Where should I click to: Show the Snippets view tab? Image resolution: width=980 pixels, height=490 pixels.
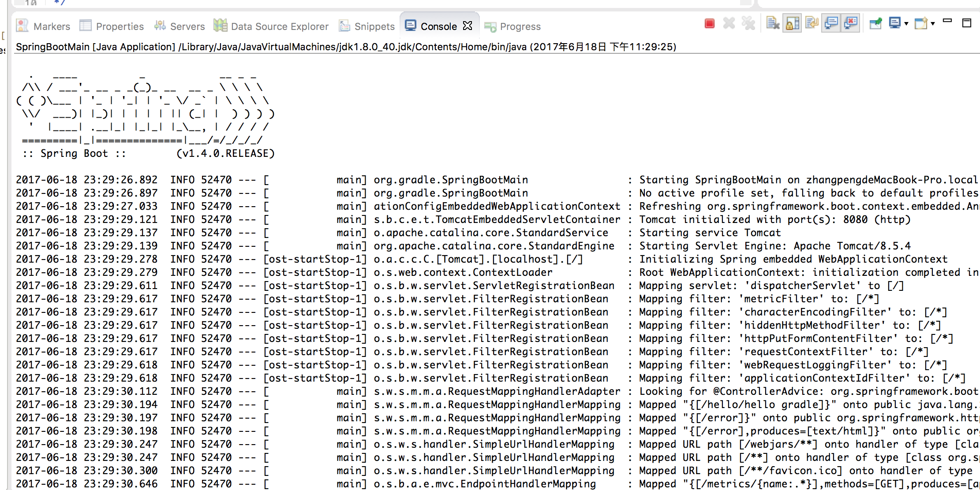click(x=367, y=26)
